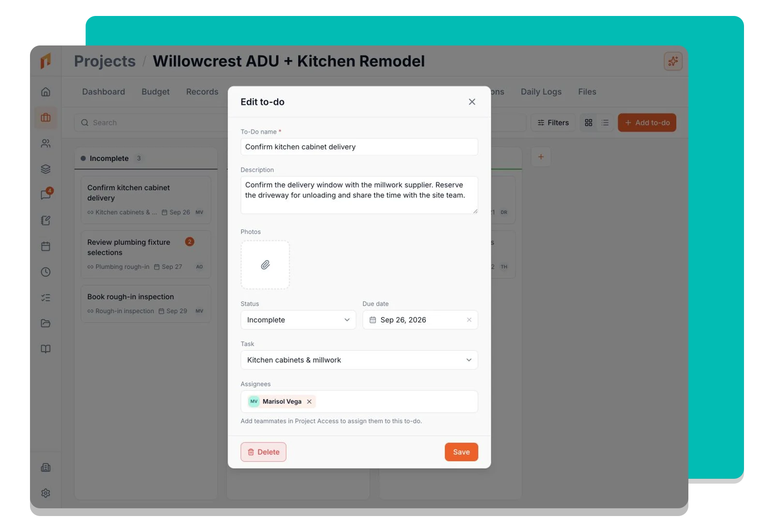This screenshot has height=532, width=774.
Task: Go to the Files tab
Action: coord(587,92)
